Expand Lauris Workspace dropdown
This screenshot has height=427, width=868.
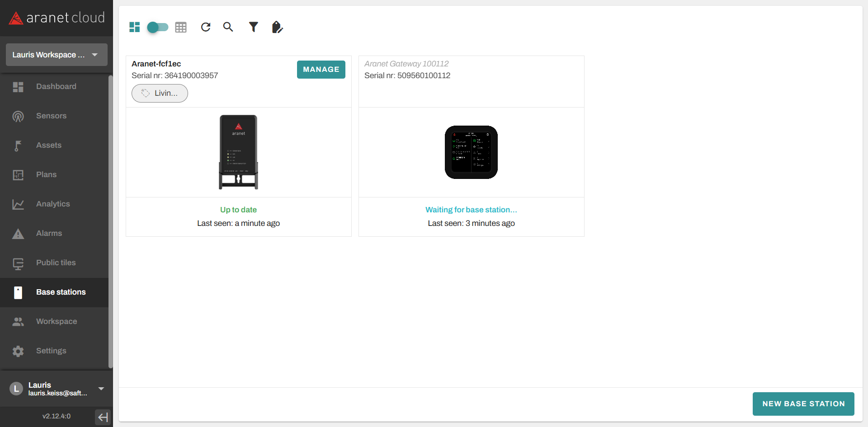tap(57, 55)
